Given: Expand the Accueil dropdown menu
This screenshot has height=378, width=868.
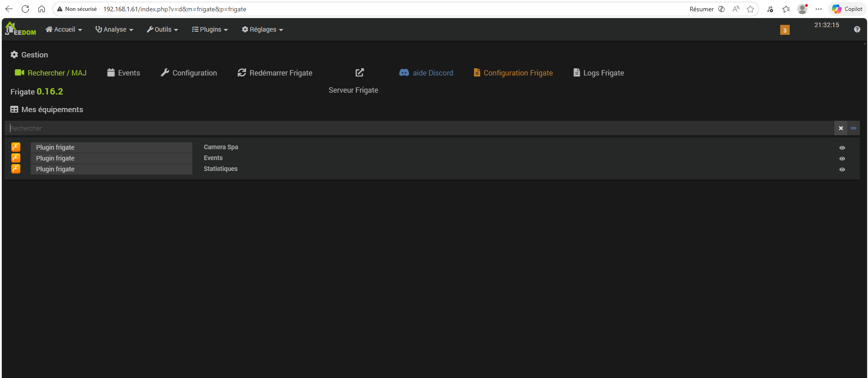Looking at the screenshot, I should point(64,29).
